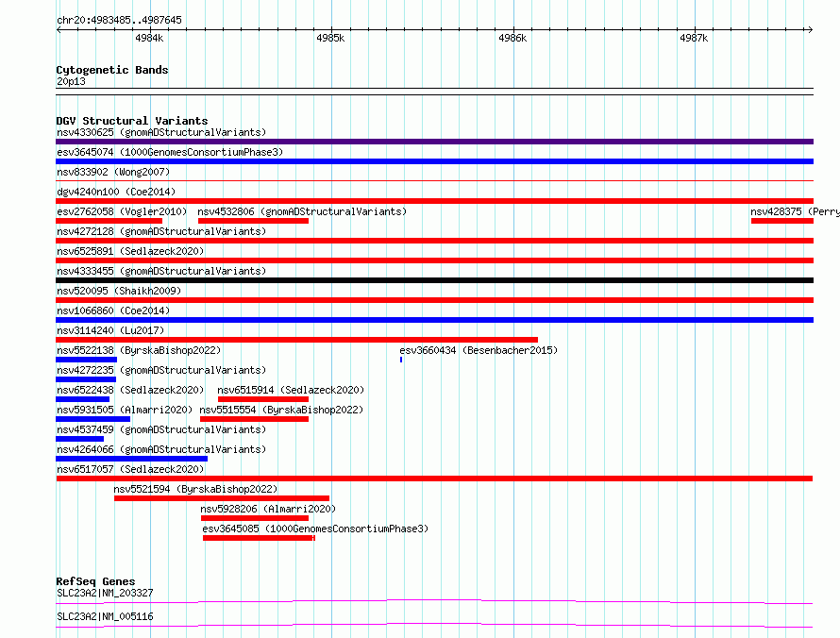Image resolution: width=840 pixels, height=638 pixels.
Task: Click the 4986k ruler position label
Action: pos(512,38)
